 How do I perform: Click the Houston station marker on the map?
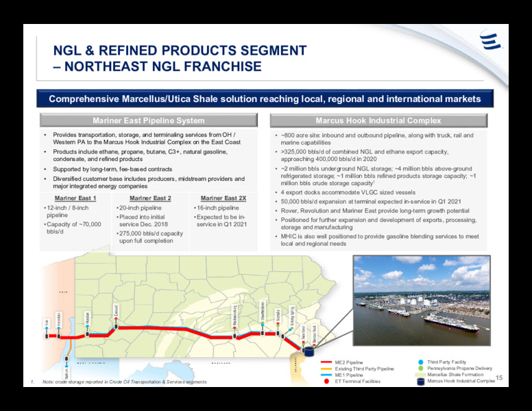click(87, 334)
